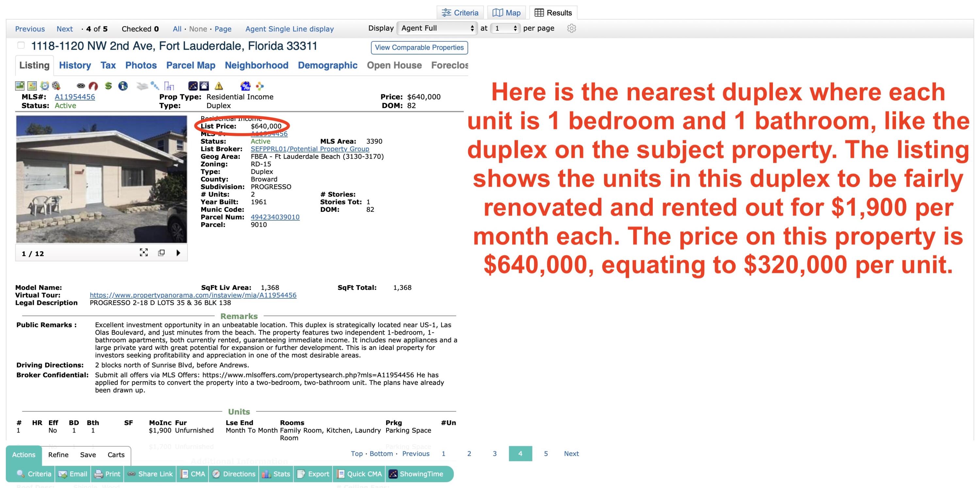Click the ShowingTime icon in listing toolbar
The image size is (980, 488).
click(x=193, y=86)
